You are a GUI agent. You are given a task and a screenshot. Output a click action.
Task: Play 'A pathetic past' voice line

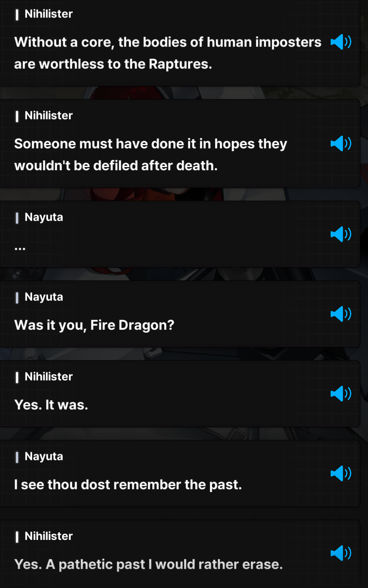(x=341, y=553)
